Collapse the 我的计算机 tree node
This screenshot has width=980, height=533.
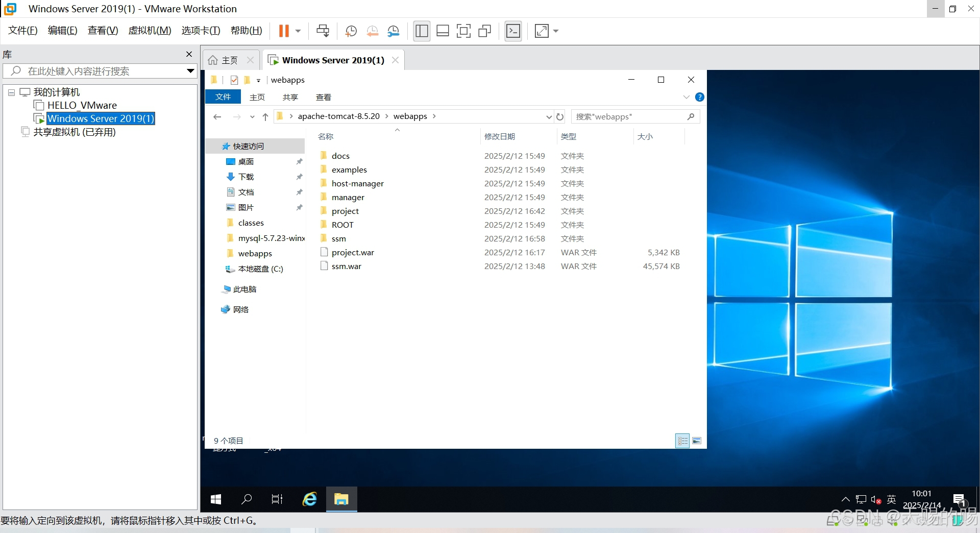11,92
